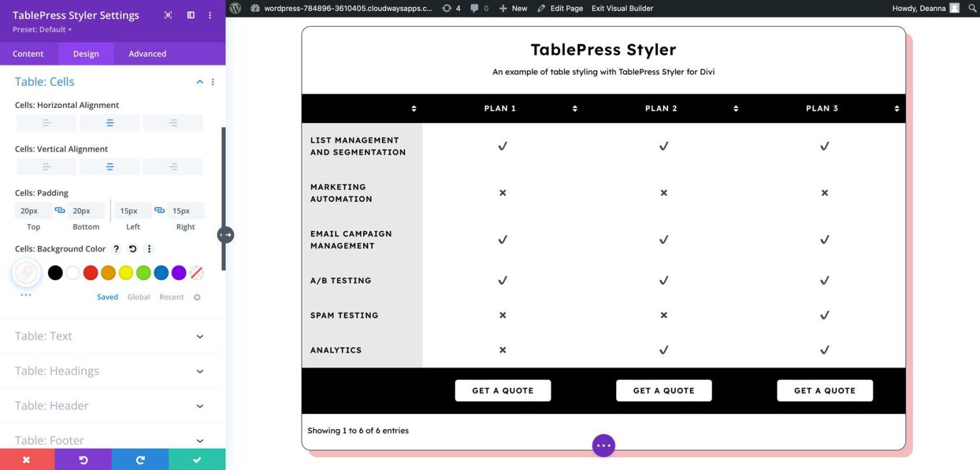The height and width of the screenshot is (470, 980).
Task: Click the undo arrow at panel bottom
Action: pos(84,460)
